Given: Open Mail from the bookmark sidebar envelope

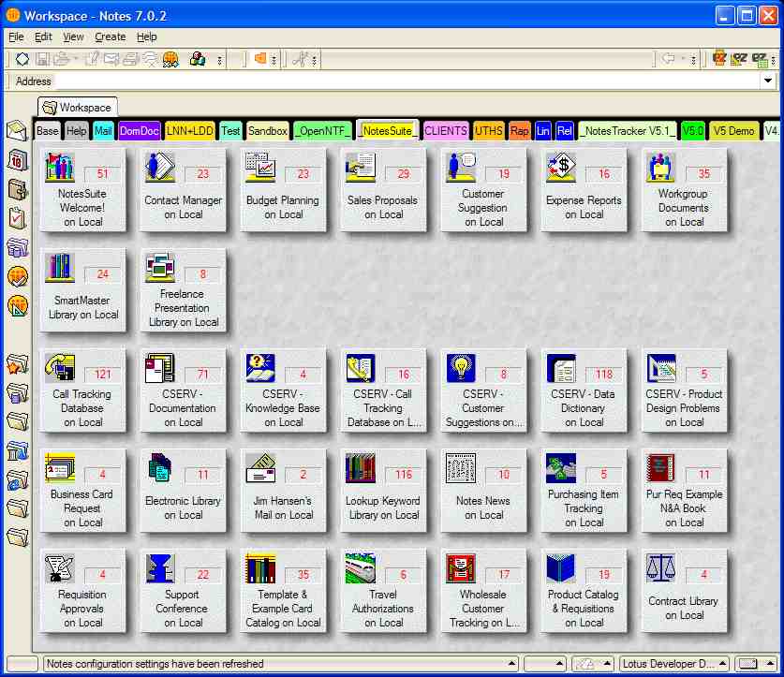Looking at the screenshot, I should tap(17, 131).
